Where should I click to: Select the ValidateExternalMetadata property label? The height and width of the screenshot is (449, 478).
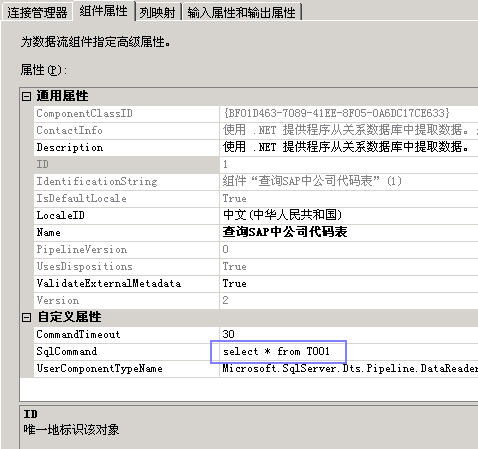(109, 283)
